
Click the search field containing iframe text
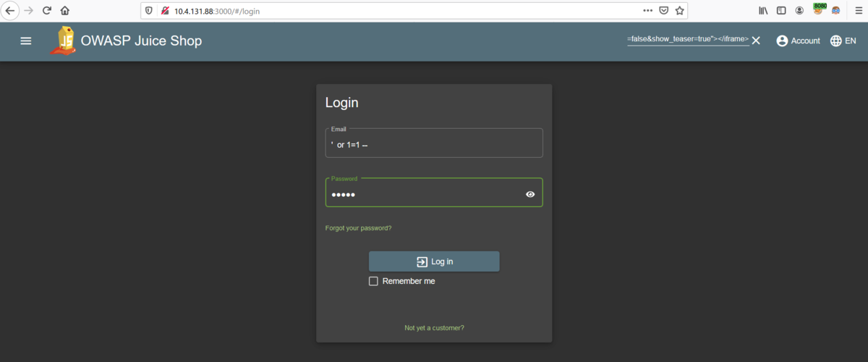[688, 39]
